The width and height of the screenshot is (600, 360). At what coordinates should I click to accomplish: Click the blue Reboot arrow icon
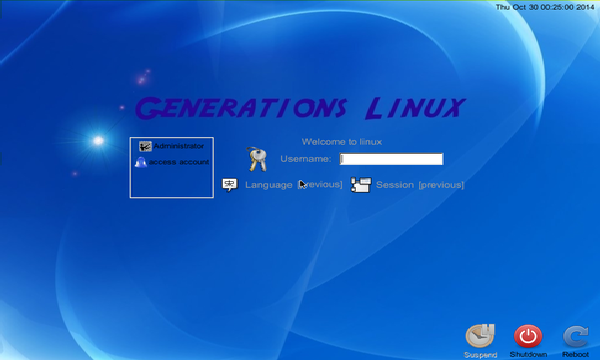tap(576, 336)
